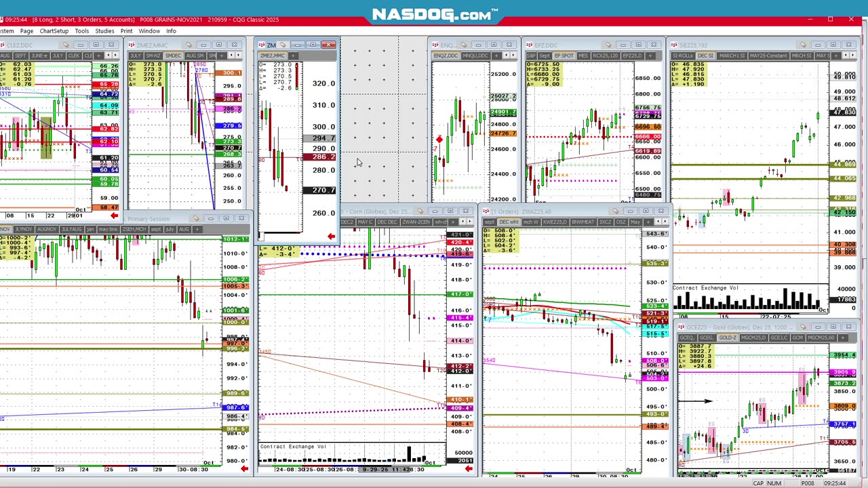Select AUG SM tab in ZMEZ,MMC chart
The width and height of the screenshot is (868, 488).
click(x=195, y=56)
